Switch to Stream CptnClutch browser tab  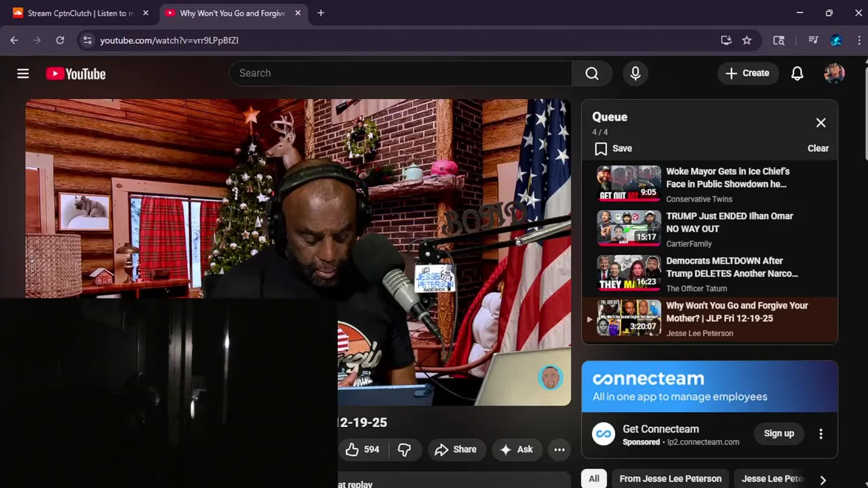(x=79, y=13)
